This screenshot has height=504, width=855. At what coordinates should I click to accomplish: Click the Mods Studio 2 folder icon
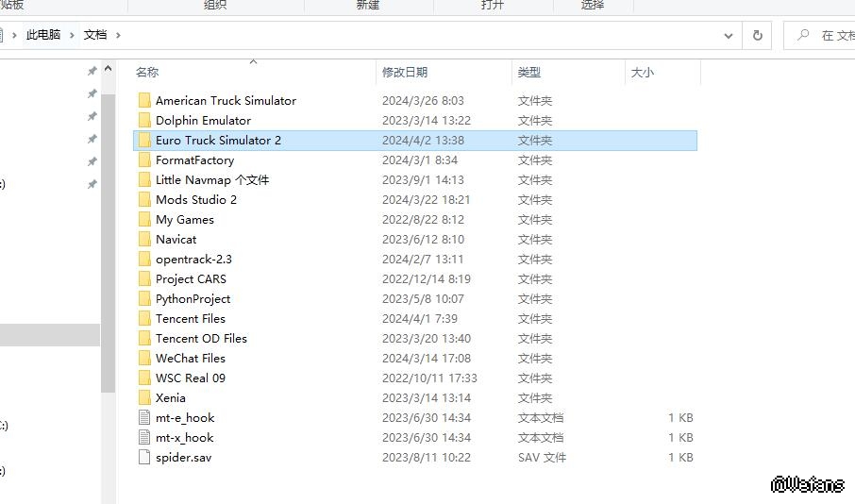coord(144,200)
